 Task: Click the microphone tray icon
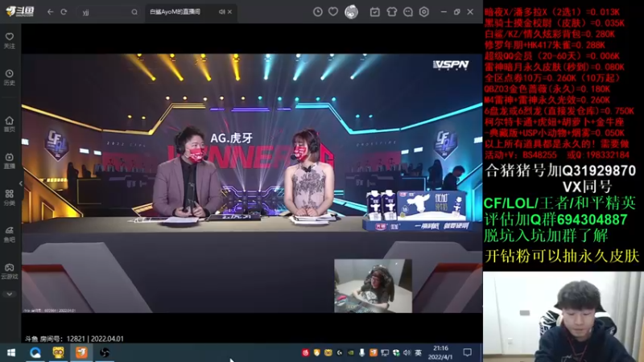(361, 352)
